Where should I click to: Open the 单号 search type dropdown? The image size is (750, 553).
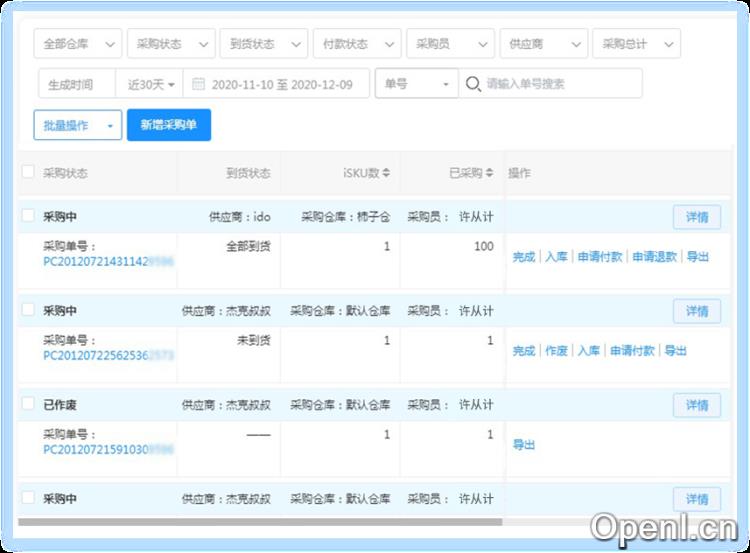[417, 84]
